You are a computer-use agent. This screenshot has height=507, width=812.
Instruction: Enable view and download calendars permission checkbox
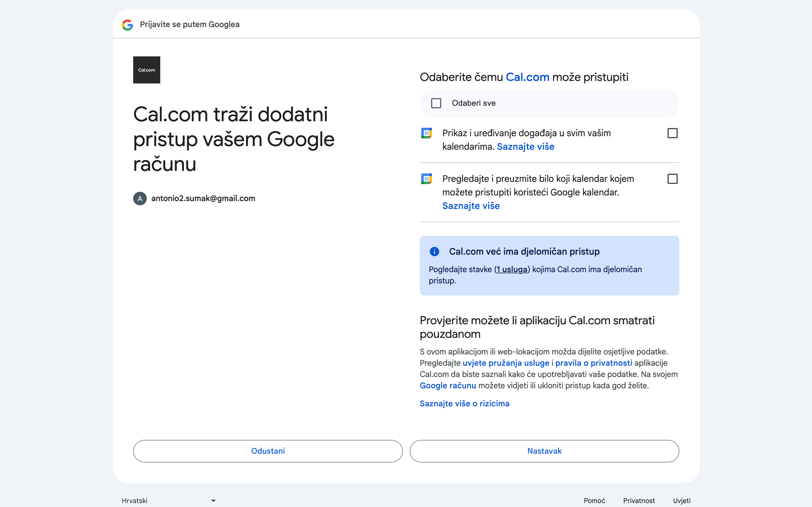tap(672, 179)
